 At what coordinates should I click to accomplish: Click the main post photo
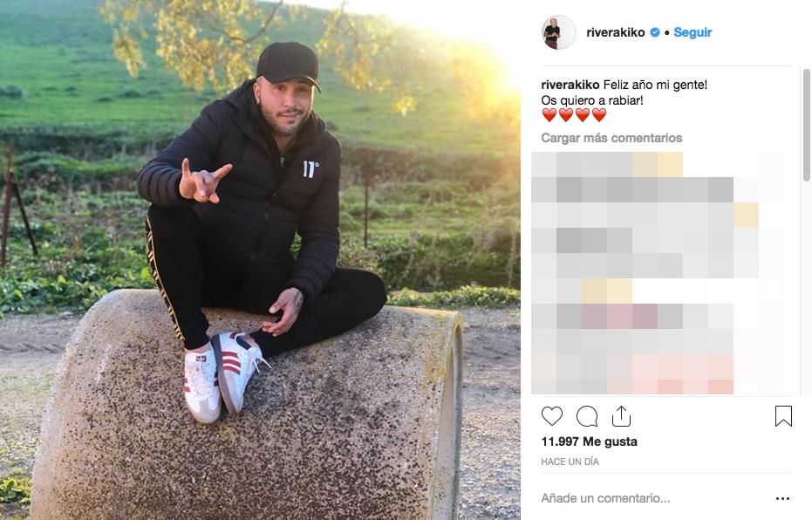pos(260,260)
